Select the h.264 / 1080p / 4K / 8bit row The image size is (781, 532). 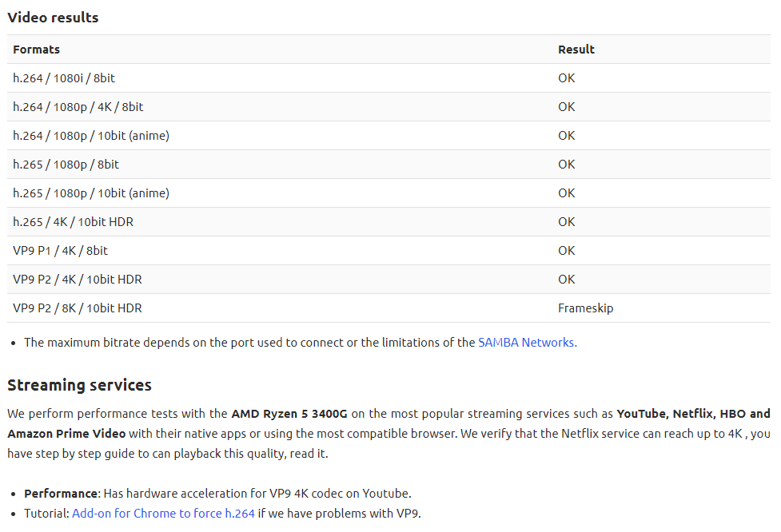(x=78, y=107)
